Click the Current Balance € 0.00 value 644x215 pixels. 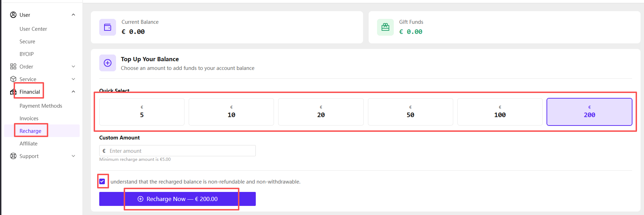point(133,32)
